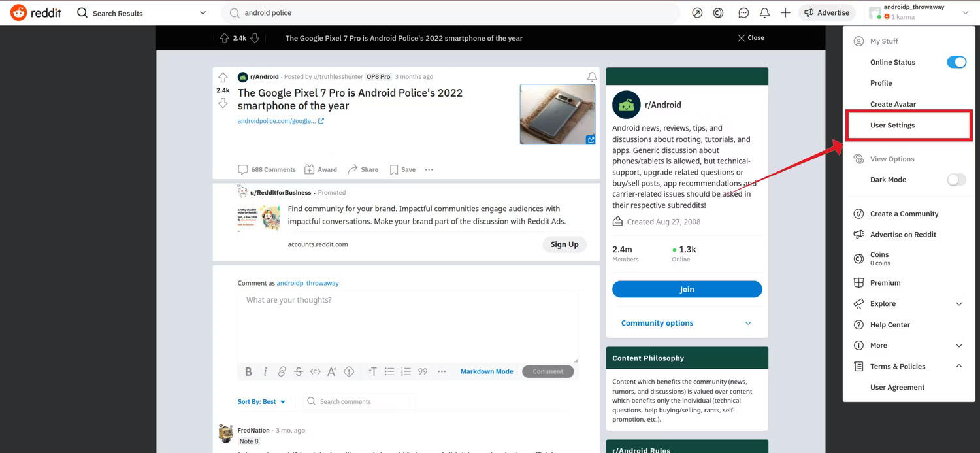Switch to Markdown Mode
The width and height of the screenshot is (980, 453).
[487, 371]
